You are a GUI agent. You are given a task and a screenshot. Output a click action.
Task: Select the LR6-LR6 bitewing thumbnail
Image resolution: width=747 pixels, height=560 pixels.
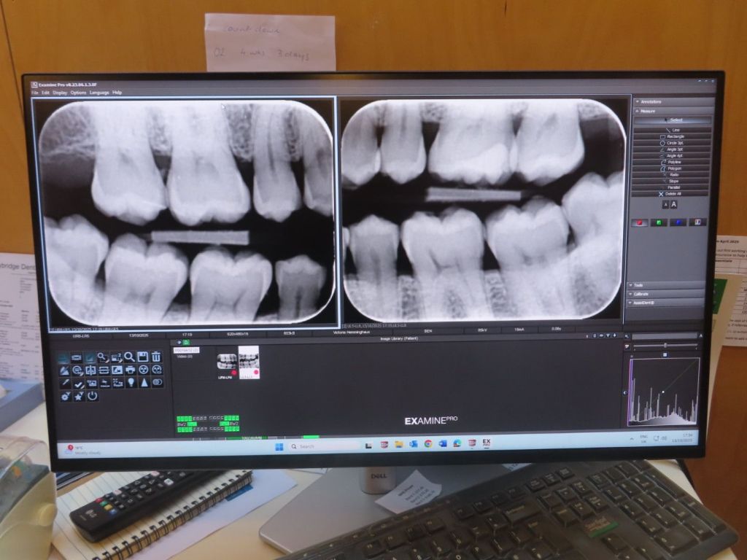(227, 362)
